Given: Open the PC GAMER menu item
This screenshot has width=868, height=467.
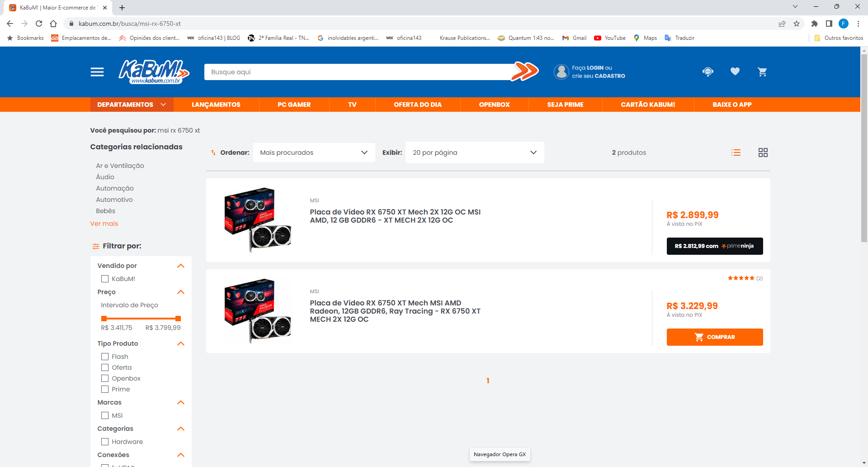Looking at the screenshot, I should click(294, 105).
